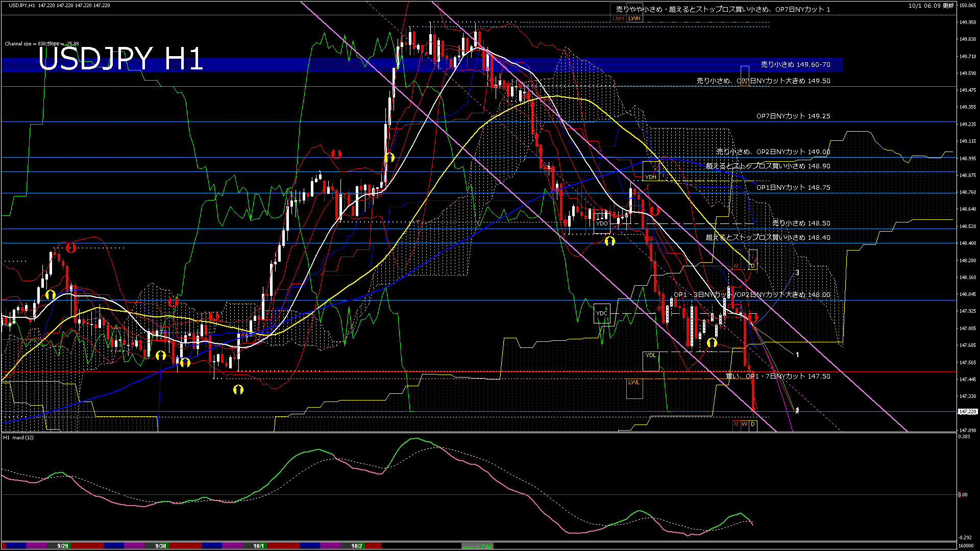Click the 買い OP1・7日NYカット 147.50 label

(778, 377)
